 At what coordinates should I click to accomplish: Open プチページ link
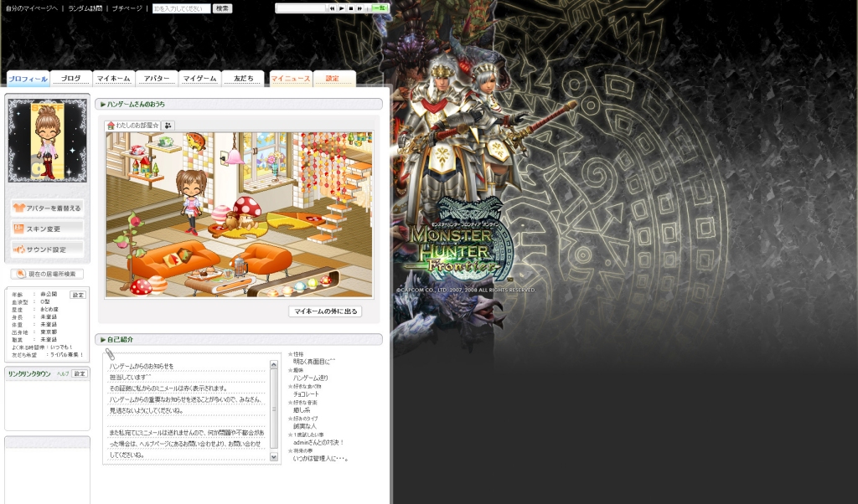tap(127, 8)
